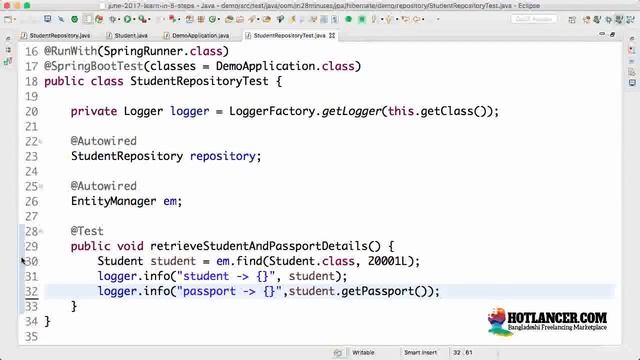Click the Previous Annotation arrow icon
The height and width of the screenshot is (360, 640).
pyautogui.click(x=389, y=19)
